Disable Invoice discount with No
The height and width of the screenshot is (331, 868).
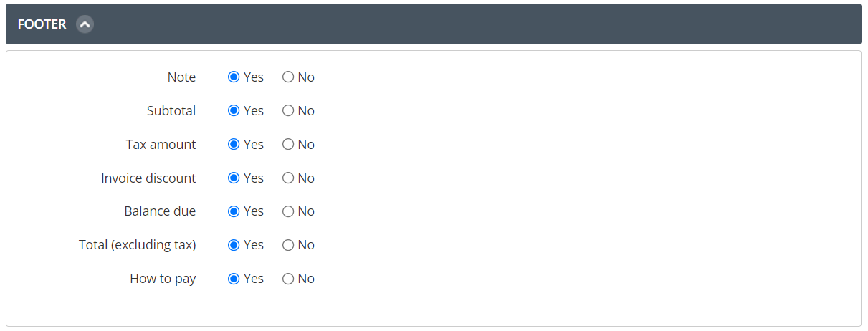[x=288, y=178]
